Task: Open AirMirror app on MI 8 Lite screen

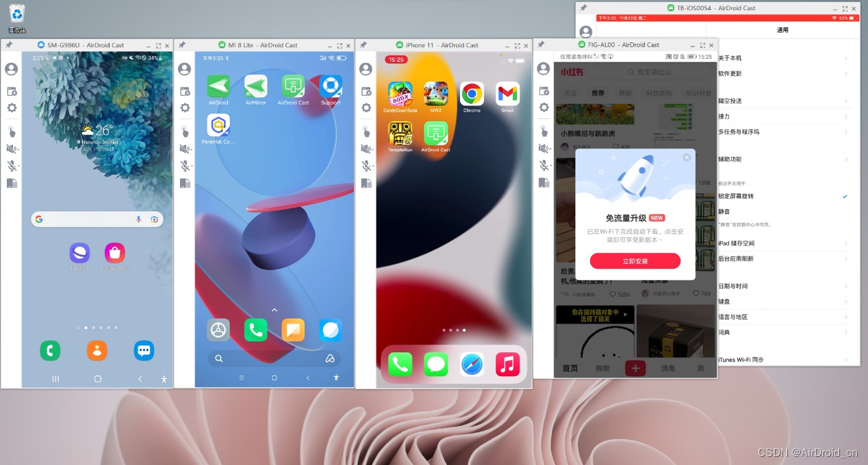Action: pos(255,86)
